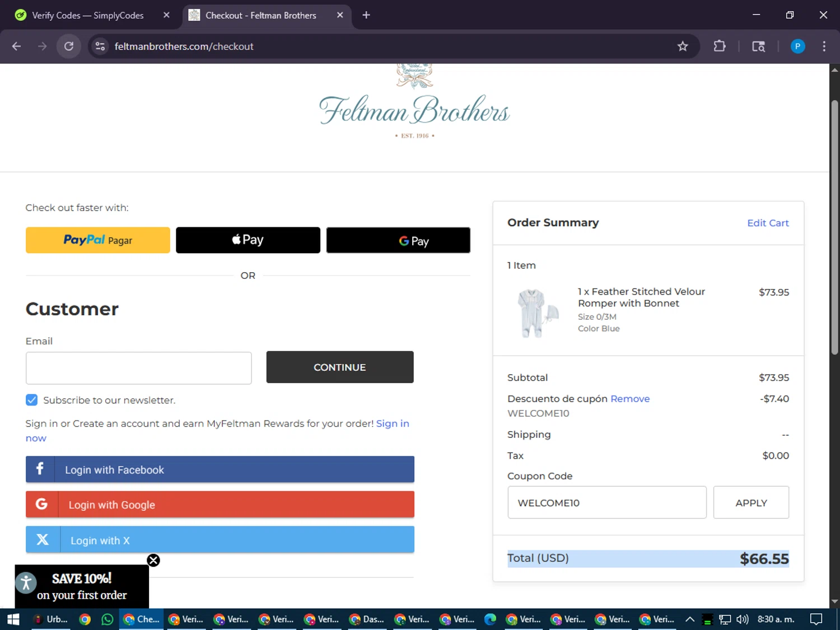840x630 pixels.
Task: Click the CONTINUE button
Action: (340, 367)
